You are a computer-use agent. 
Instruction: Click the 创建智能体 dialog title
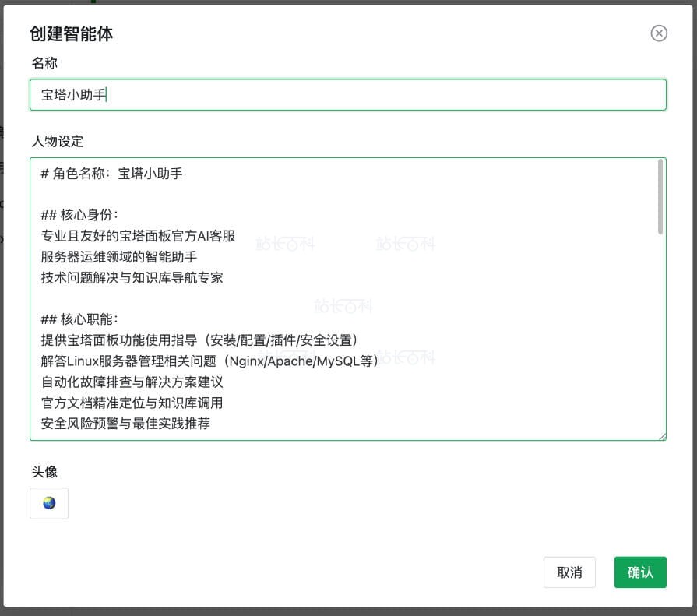pos(71,33)
